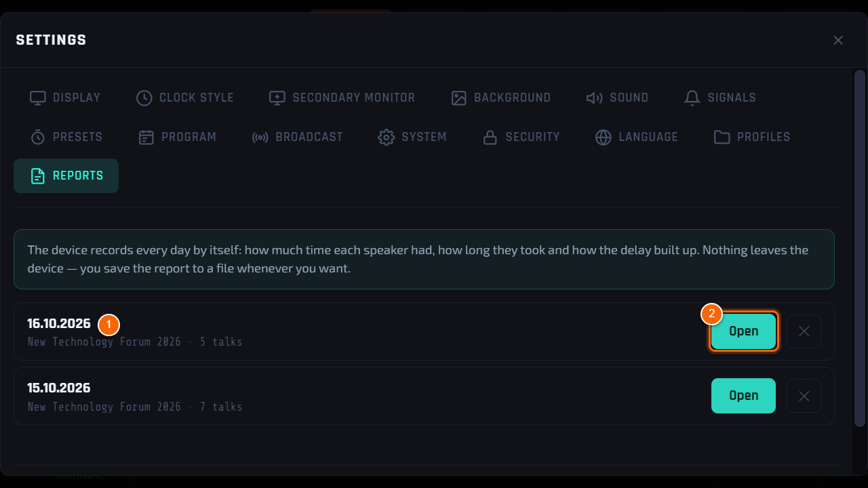Open the 15.10.2026 report
Viewport: 868px width, 488px height.
click(743, 396)
